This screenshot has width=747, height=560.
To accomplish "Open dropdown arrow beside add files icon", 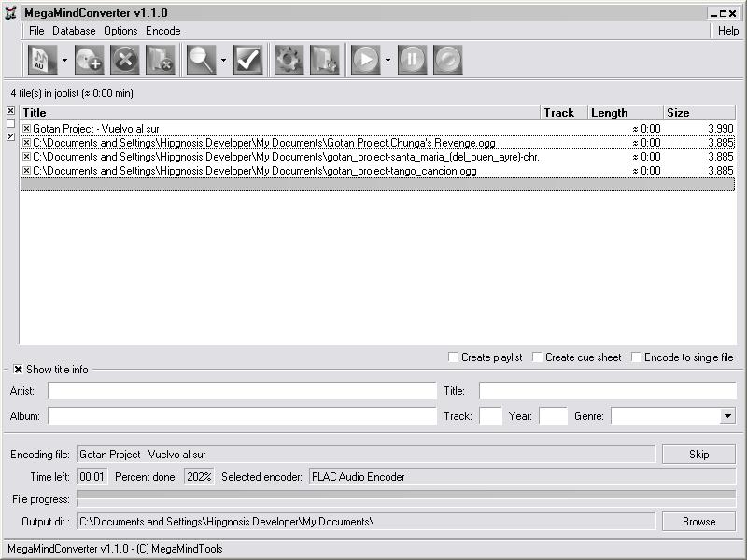I will (64, 60).
